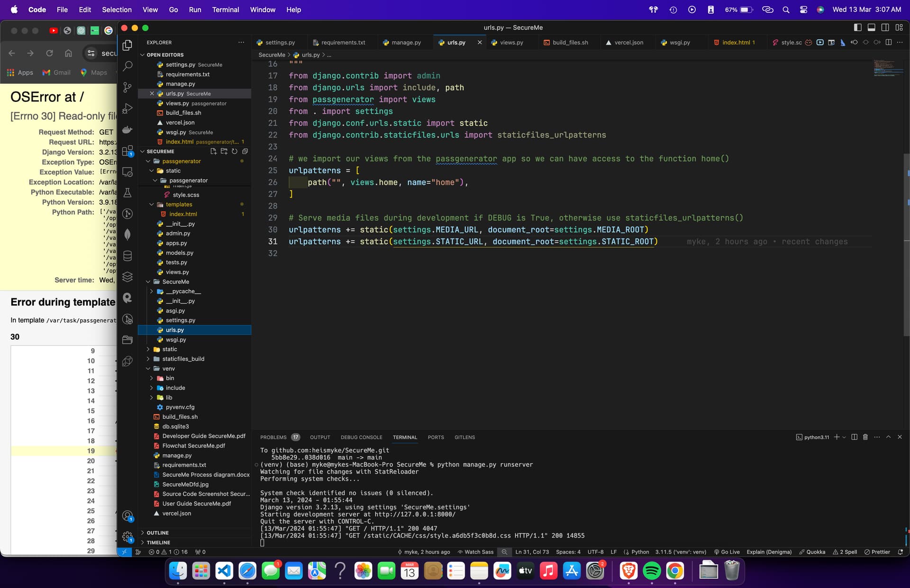Open Run and Debug view
Image resolution: width=910 pixels, height=588 pixels.
coord(127,109)
